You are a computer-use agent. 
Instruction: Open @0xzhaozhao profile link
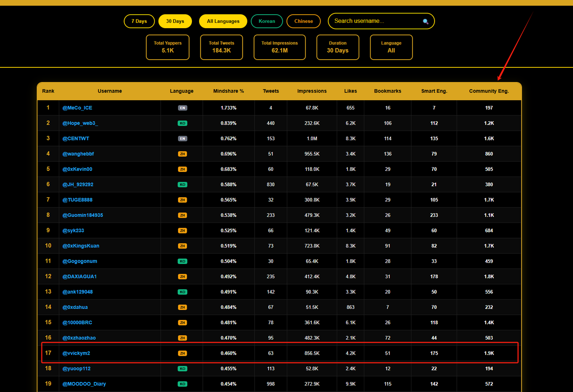pos(79,338)
